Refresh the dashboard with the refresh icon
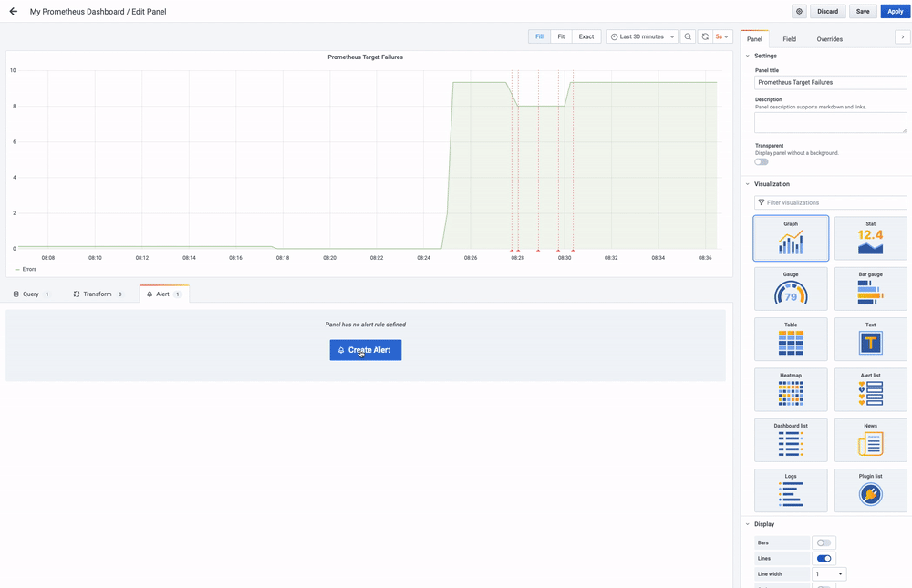The width and height of the screenshot is (912, 588). click(x=705, y=36)
